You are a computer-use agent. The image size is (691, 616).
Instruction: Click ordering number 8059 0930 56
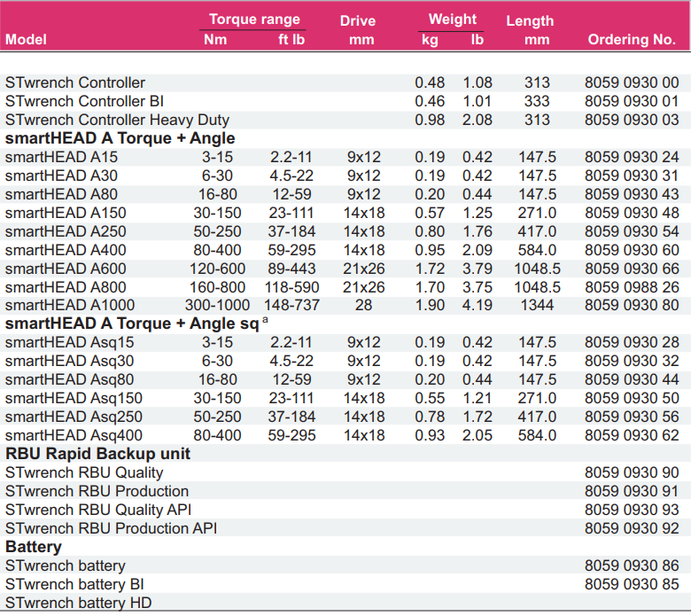(x=632, y=417)
